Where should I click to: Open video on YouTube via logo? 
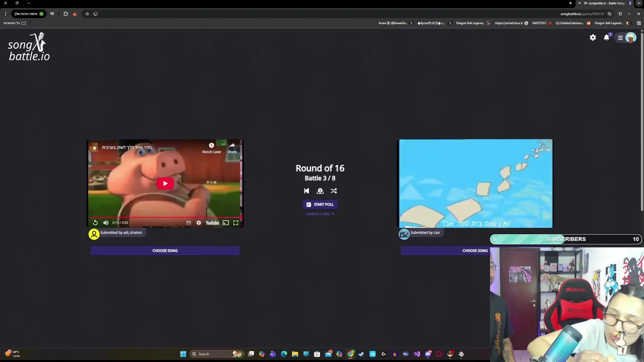(x=212, y=223)
